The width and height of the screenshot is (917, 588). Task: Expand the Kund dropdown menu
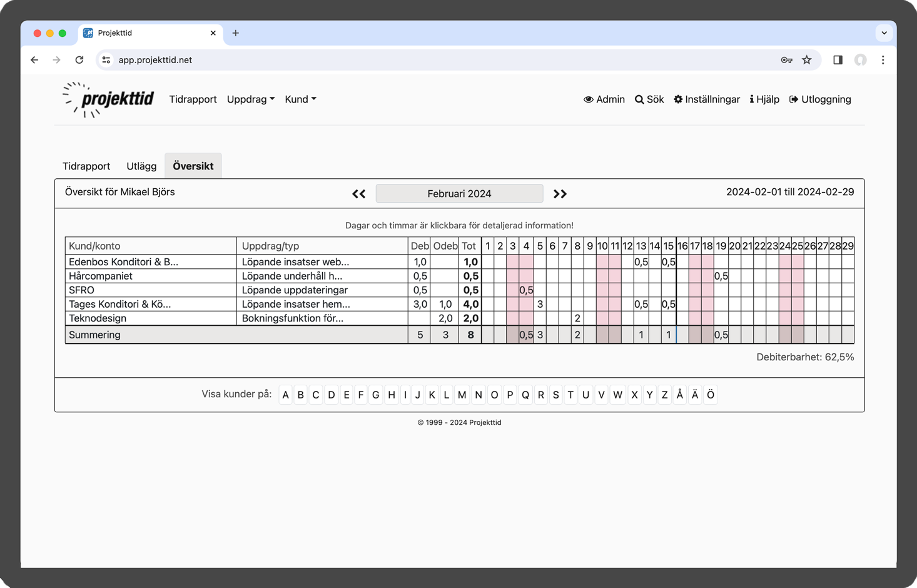(300, 99)
